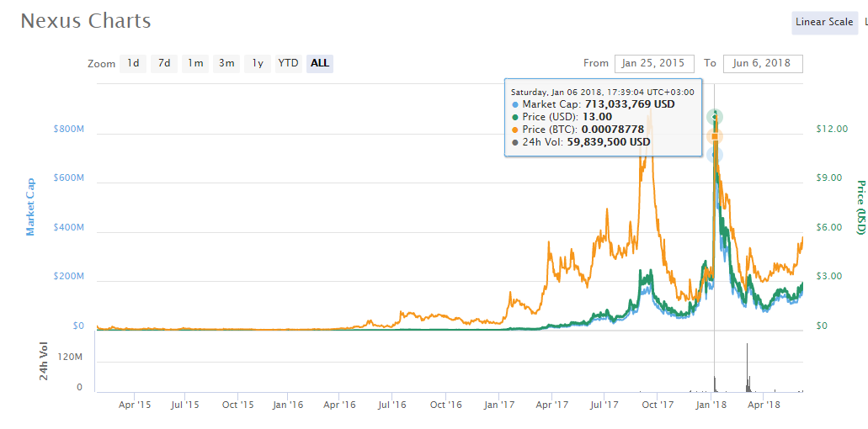The image size is (868, 429).
Task: Set zoom to 1m
Action: tap(195, 64)
